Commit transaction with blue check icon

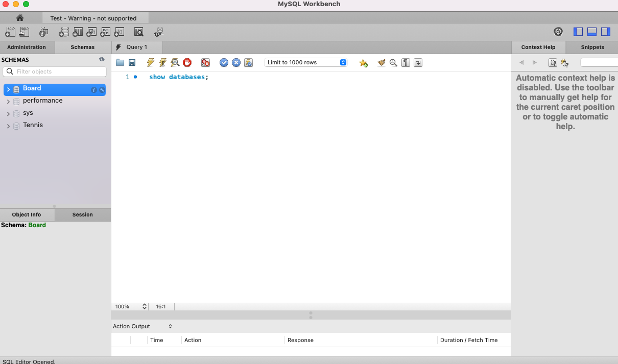tap(224, 63)
